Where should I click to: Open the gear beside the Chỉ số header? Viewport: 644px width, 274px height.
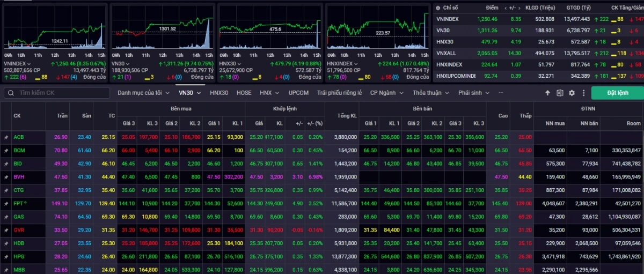438,8
